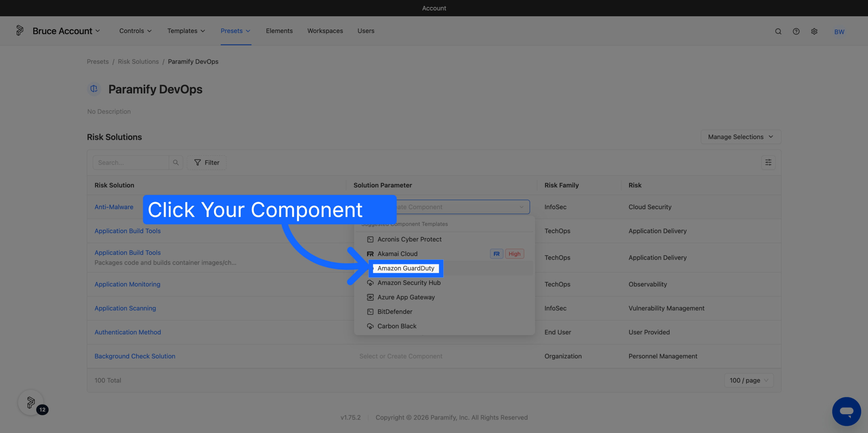Screen dimensions: 868x433
Task: Click the Acronis Cyber Protect icon
Action: pos(370,239)
